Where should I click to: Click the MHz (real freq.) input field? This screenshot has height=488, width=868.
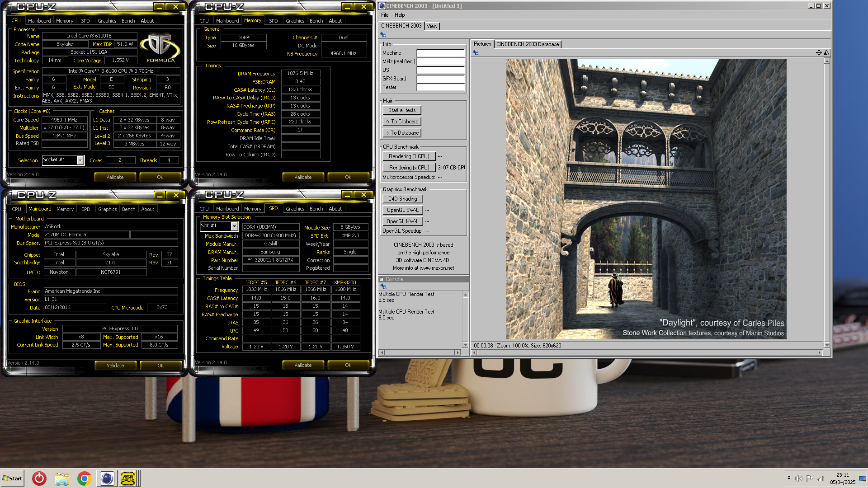[x=440, y=61]
